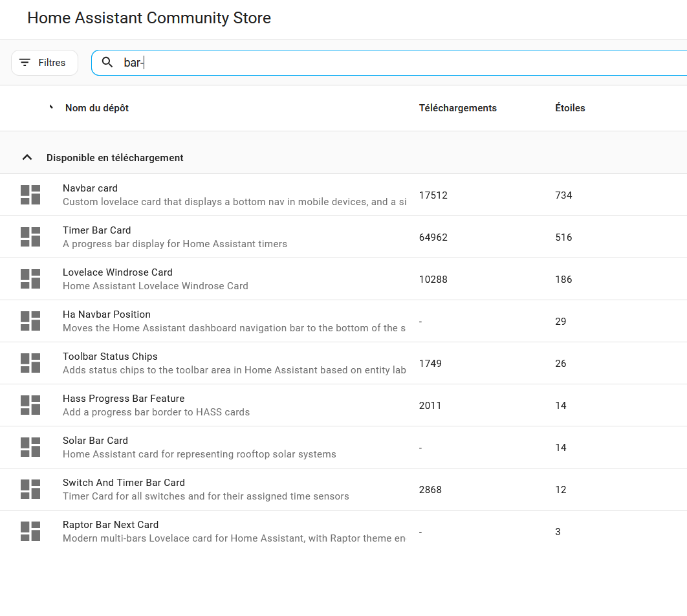Click the icon next to Lovelace Windrose Card
The image size is (687, 616).
[30, 279]
